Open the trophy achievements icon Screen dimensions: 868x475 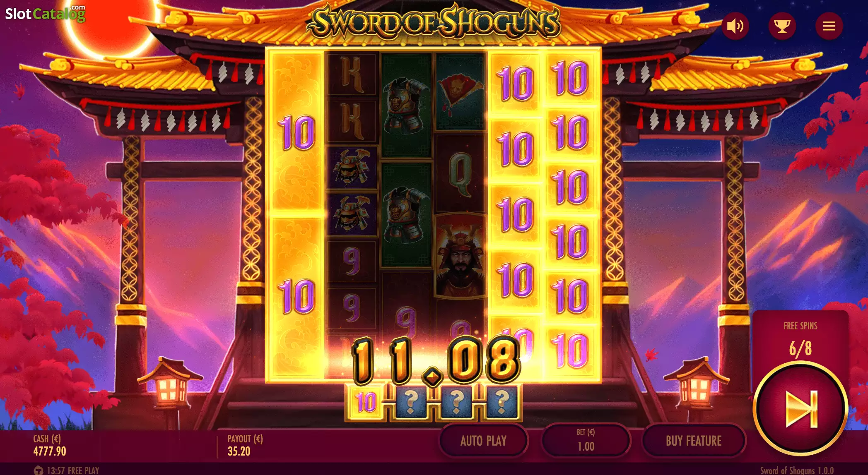point(782,26)
